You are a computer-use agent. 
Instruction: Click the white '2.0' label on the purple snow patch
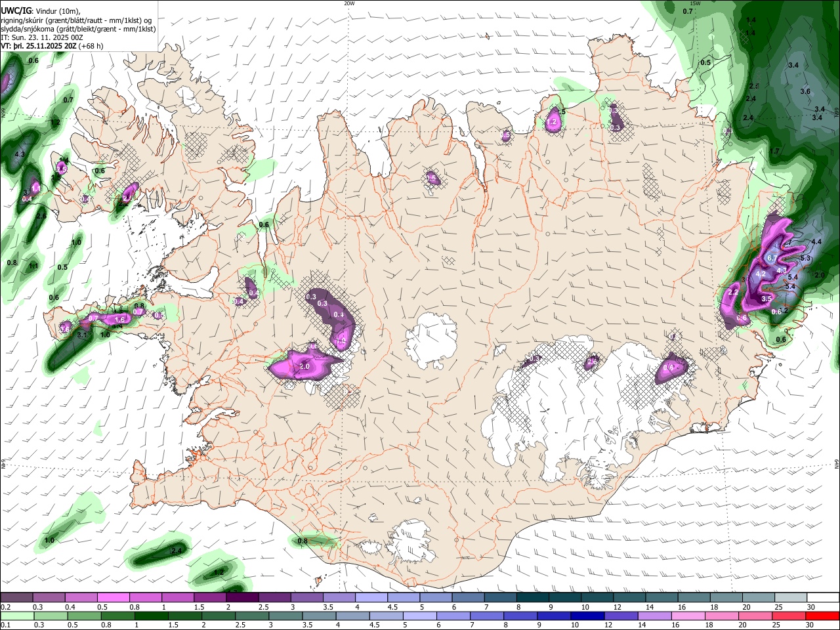(304, 366)
